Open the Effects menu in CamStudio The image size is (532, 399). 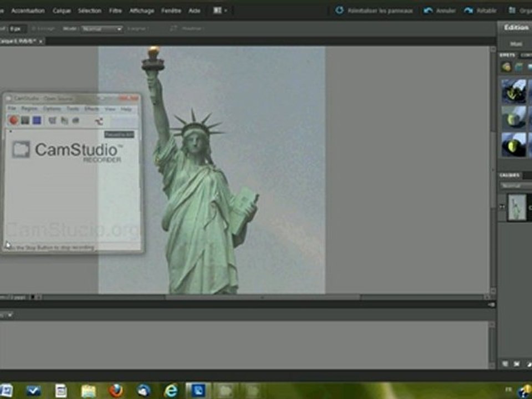[x=91, y=109]
